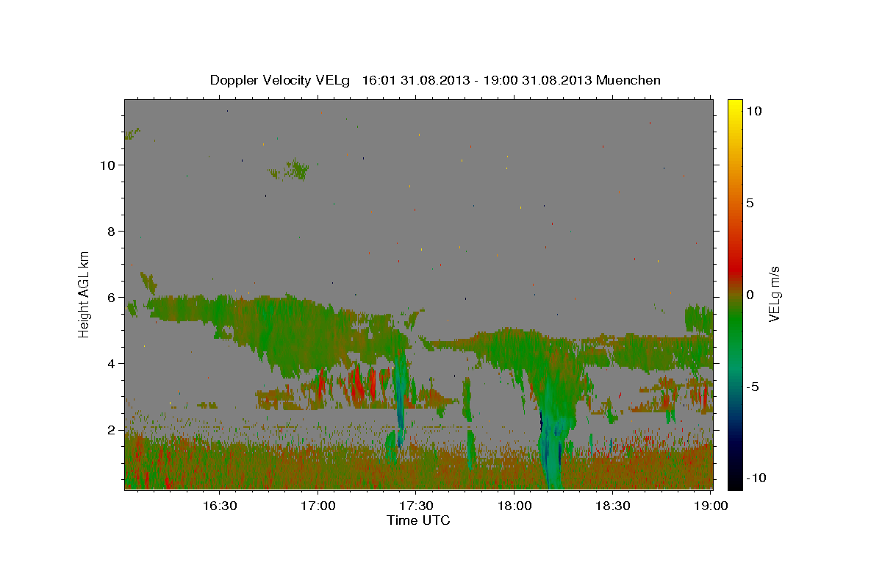The width and height of the screenshot is (882, 588).
Task: Click the 'VELg m/s' colorbar title
Action: click(x=775, y=294)
